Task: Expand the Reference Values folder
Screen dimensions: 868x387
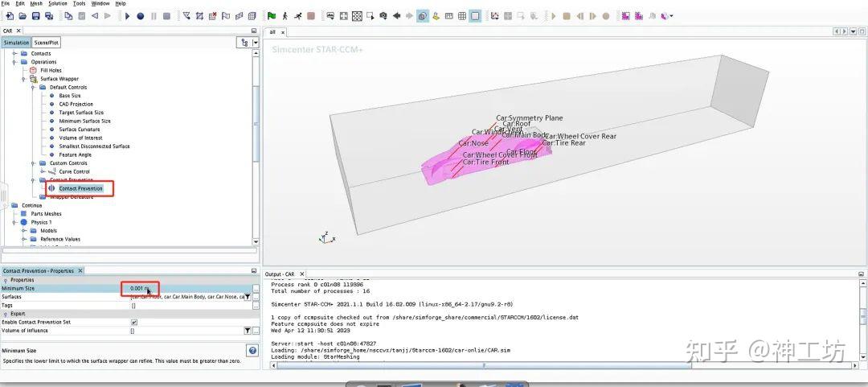Action: [24, 239]
